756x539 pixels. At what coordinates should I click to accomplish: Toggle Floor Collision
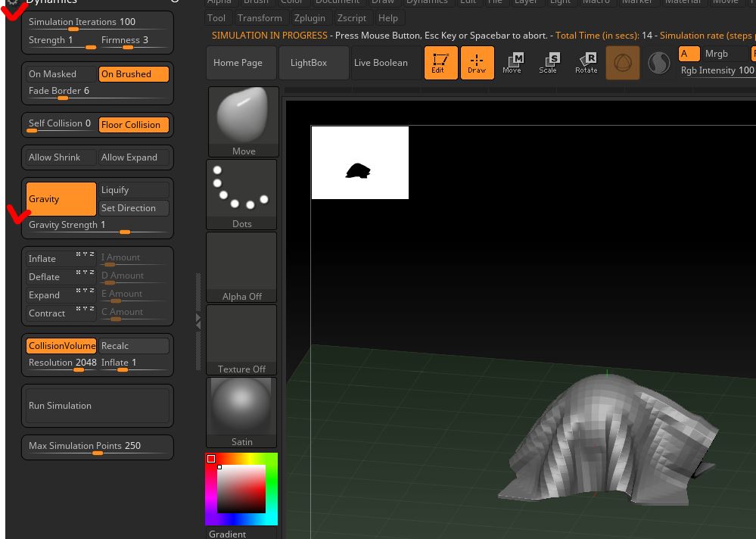point(133,125)
